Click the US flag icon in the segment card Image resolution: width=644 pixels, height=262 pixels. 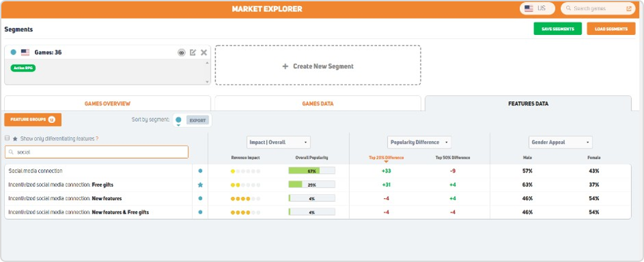pos(25,52)
